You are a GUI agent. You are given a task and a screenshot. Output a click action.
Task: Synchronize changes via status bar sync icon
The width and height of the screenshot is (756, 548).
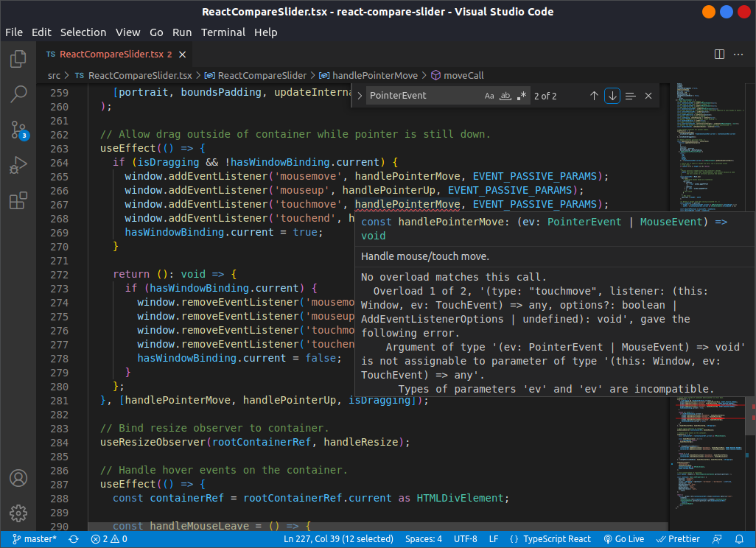point(74,539)
